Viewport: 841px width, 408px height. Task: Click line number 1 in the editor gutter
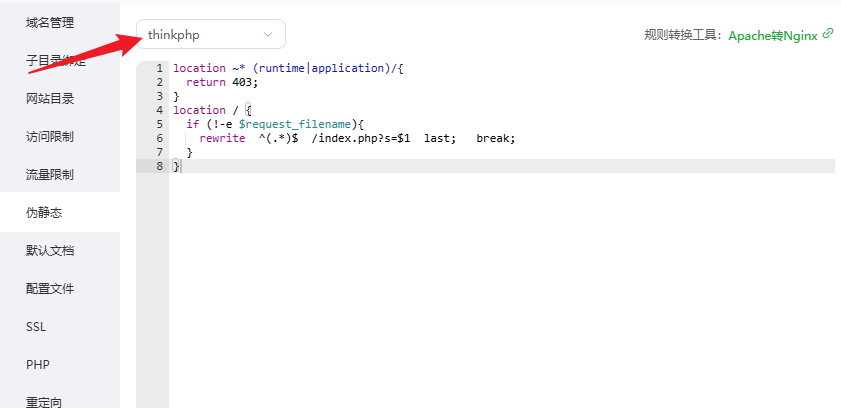(159, 68)
